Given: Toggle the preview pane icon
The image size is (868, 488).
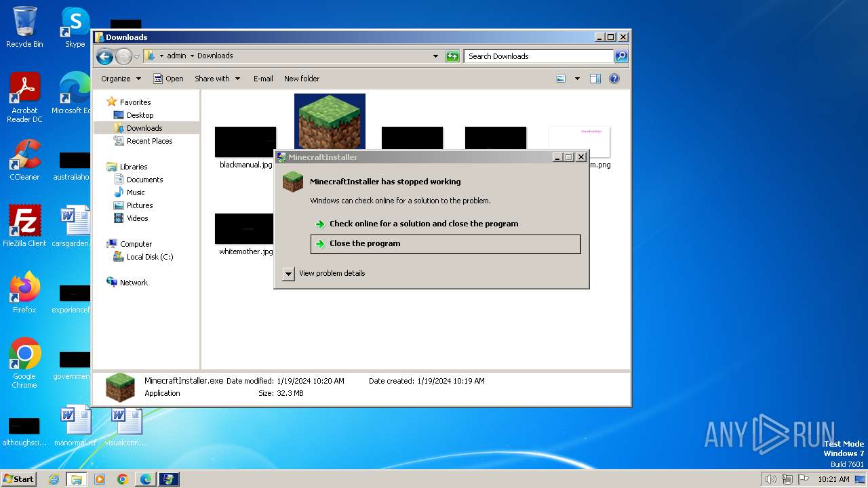Looking at the screenshot, I should point(595,79).
